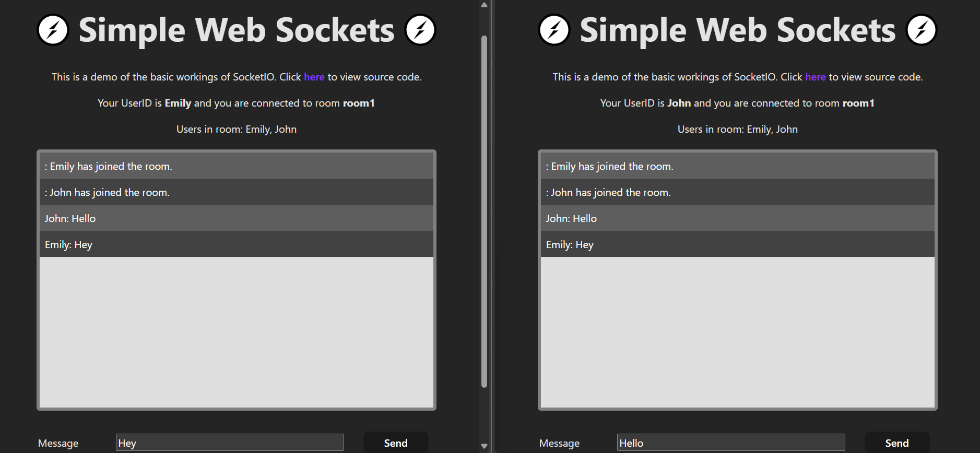
Task: Select 'Emily has joined the room' in Emily's chat
Action: coord(237,166)
